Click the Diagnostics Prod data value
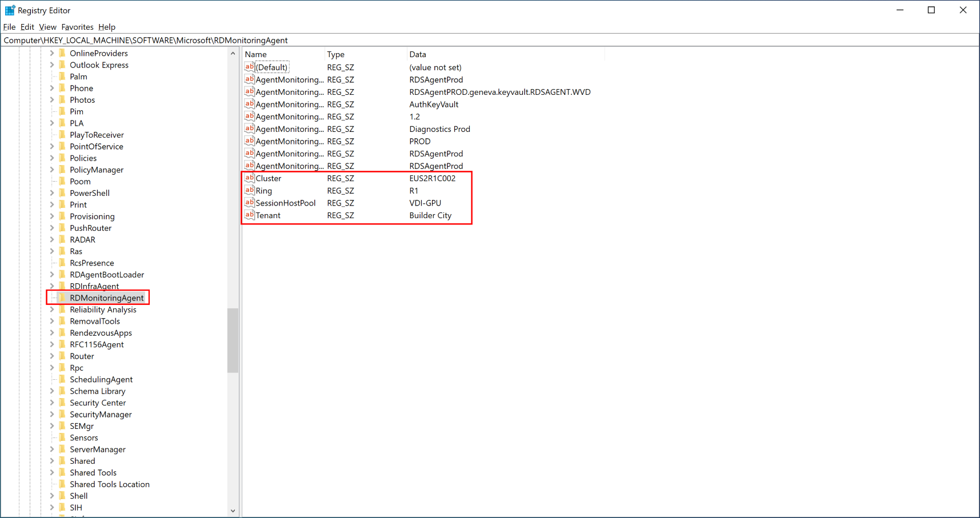Image resolution: width=980 pixels, height=518 pixels. (x=439, y=129)
